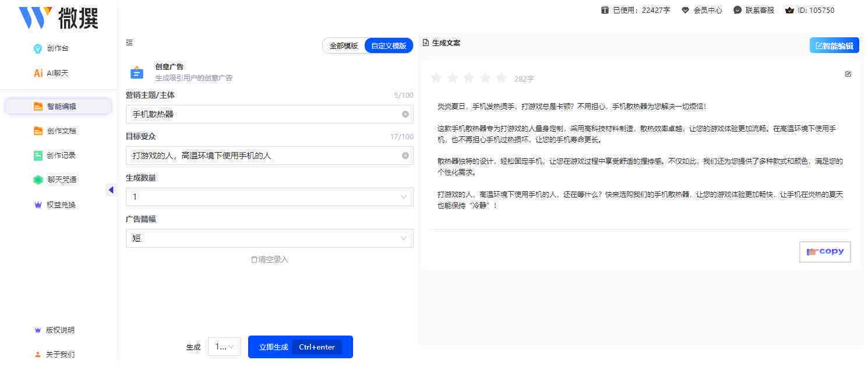
Task: Click the copy button
Action: pos(825,252)
